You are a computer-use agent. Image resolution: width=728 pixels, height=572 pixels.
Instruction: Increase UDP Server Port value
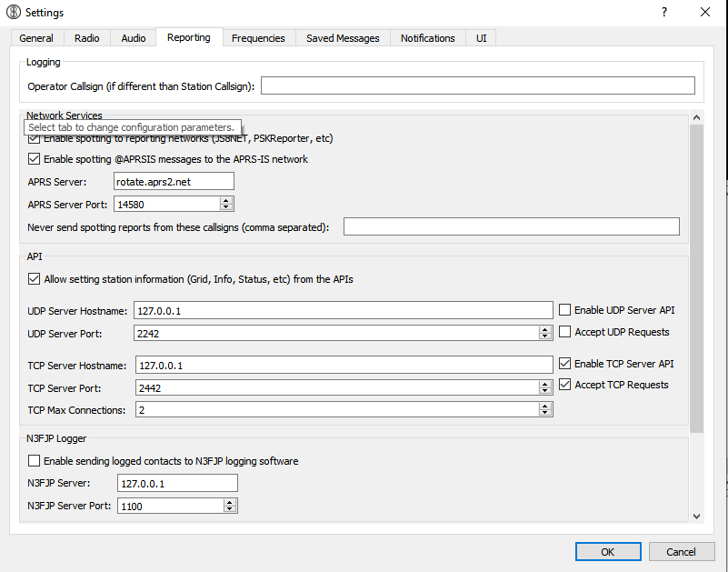click(x=545, y=329)
